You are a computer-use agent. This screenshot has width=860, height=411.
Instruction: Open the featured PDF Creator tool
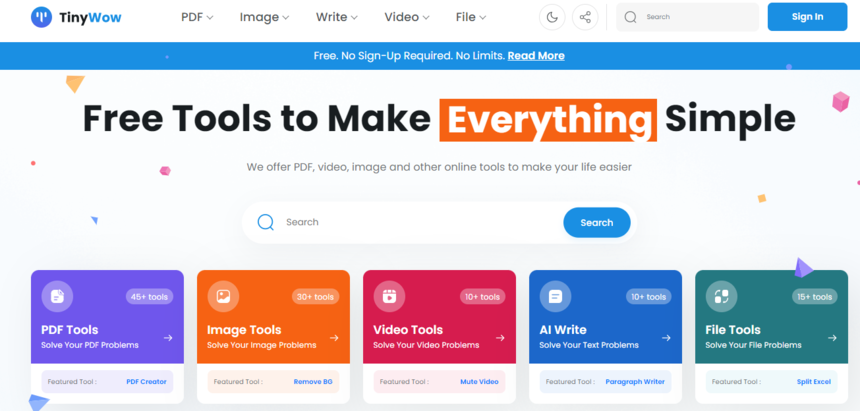[x=146, y=382]
